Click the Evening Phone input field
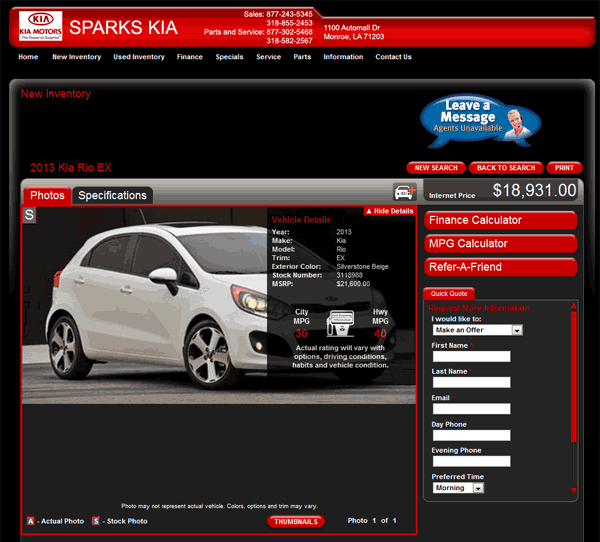This screenshot has width=600, height=542. 471,461
